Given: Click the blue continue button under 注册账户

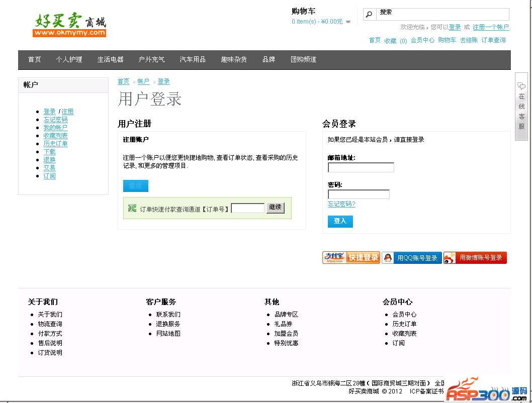Looking at the screenshot, I should pos(135,186).
